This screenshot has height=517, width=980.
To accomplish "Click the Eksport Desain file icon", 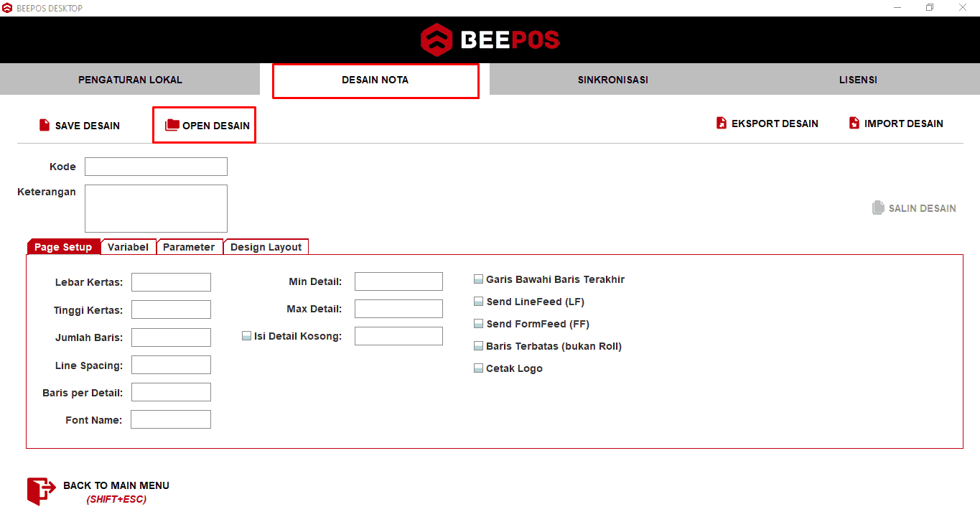I will (x=722, y=124).
